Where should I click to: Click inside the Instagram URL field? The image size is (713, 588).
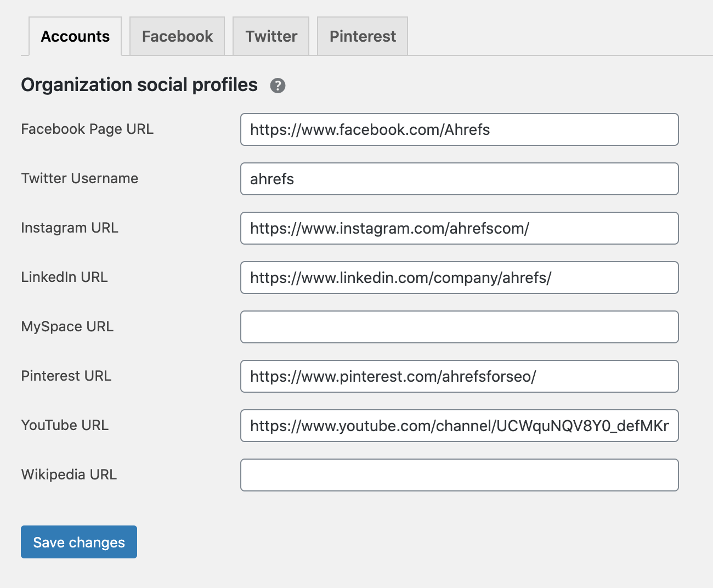click(459, 228)
